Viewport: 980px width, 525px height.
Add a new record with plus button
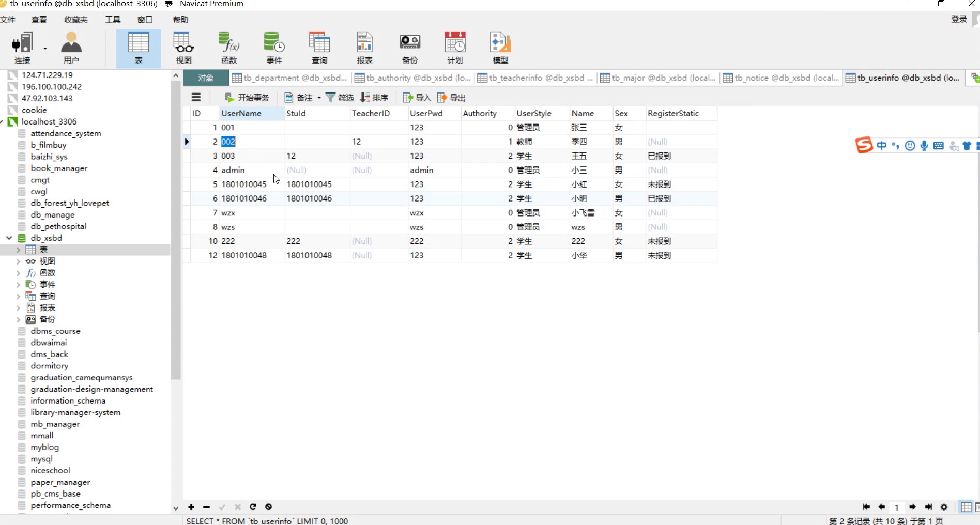[x=191, y=507]
